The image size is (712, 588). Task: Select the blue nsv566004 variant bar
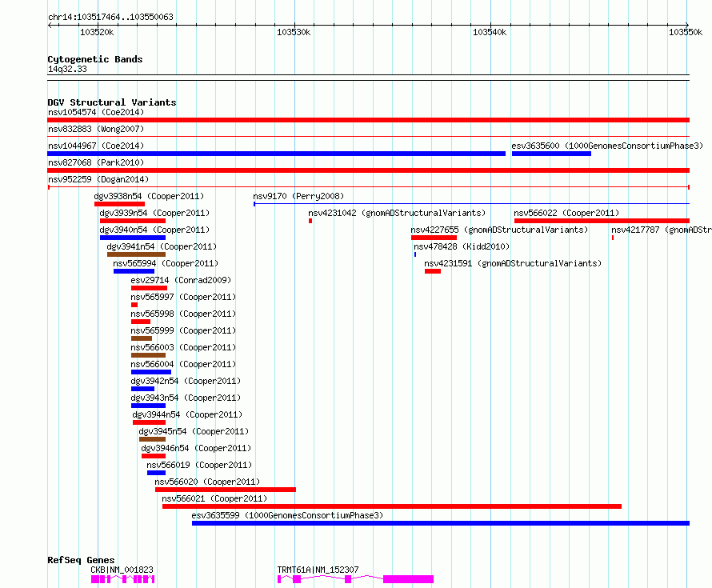pos(151,372)
